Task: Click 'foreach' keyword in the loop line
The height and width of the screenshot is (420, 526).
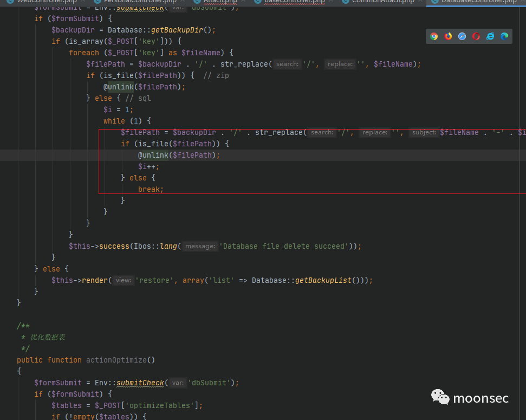Action: point(84,53)
